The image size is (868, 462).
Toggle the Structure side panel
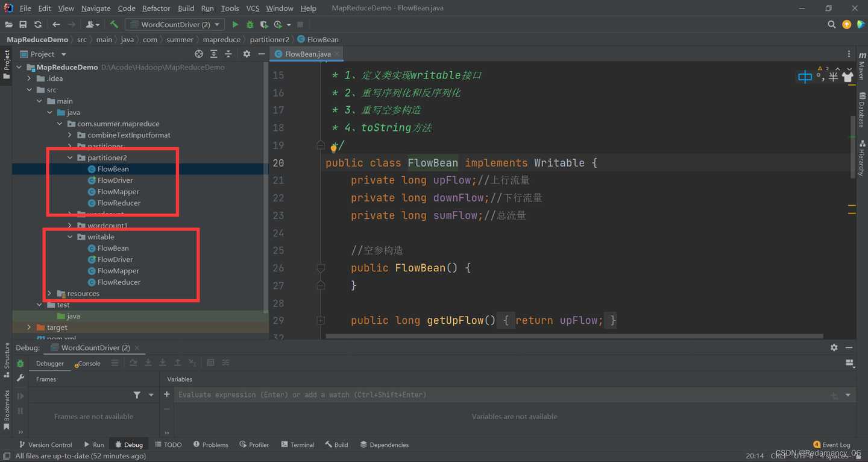[7, 359]
